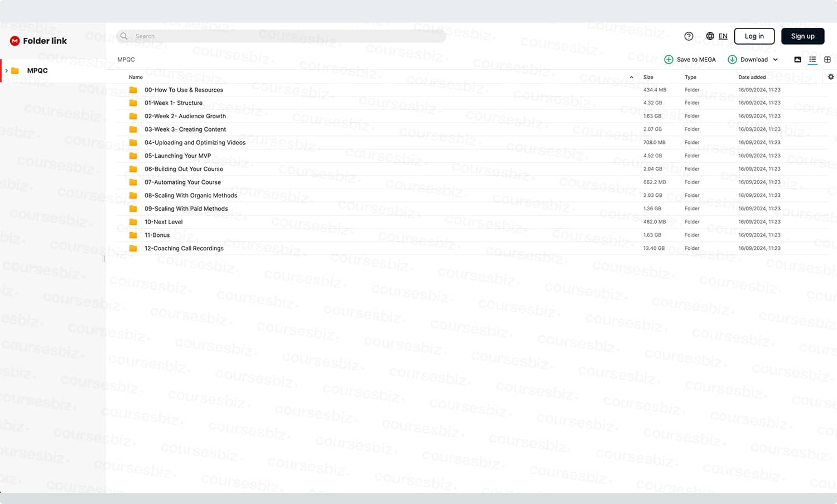Click the MPQC folder icon in sidebar
837x504 pixels.
(x=15, y=71)
